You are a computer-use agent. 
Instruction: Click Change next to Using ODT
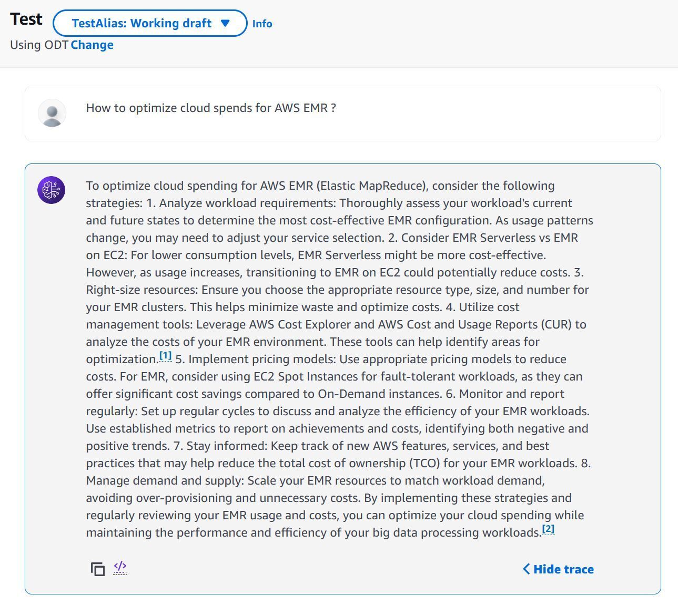pyautogui.click(x=92, y=45)
